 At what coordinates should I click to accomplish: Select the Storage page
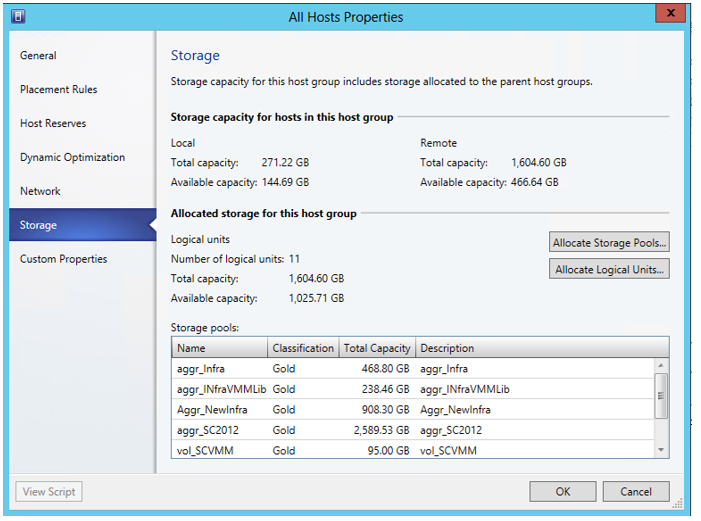pos(38,226)
